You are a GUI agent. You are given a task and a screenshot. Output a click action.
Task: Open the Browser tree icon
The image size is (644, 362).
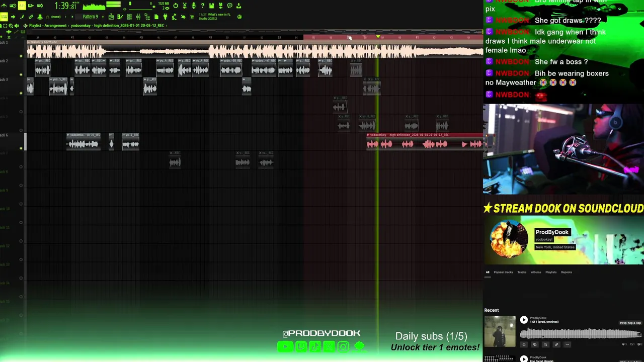[x=147, y=17]
